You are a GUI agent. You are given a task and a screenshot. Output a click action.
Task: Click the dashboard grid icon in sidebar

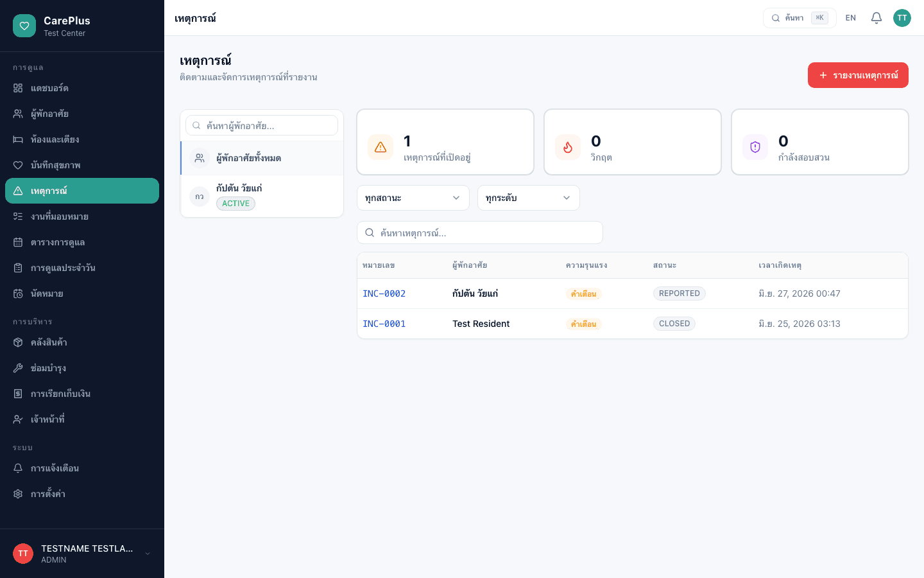point(18,88)
